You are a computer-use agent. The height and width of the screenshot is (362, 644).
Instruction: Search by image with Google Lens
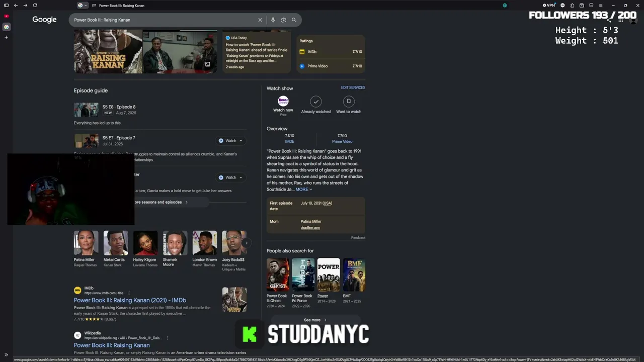click(284, 20)
